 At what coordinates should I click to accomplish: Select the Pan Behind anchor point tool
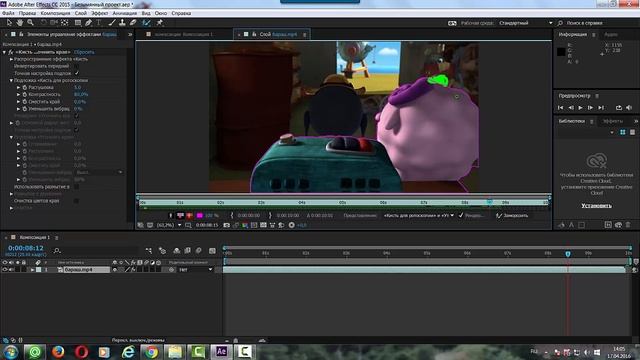64,23
